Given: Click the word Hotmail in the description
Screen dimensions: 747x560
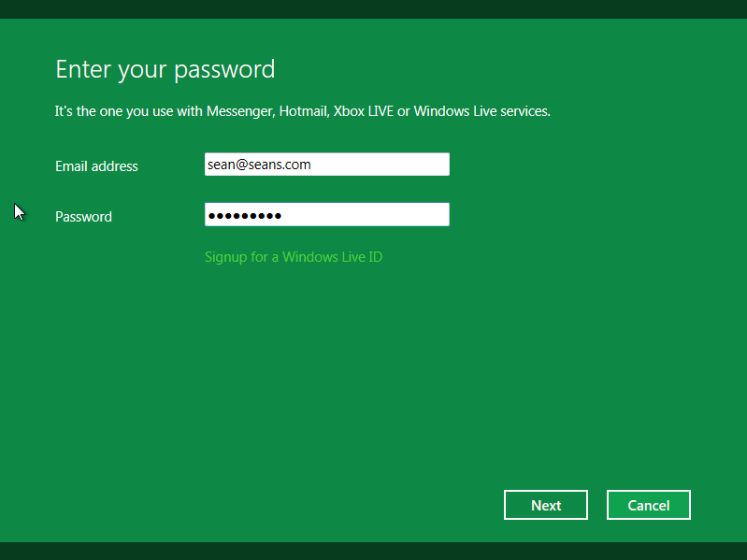Looking at the screenshot, I should pos(302,111).
